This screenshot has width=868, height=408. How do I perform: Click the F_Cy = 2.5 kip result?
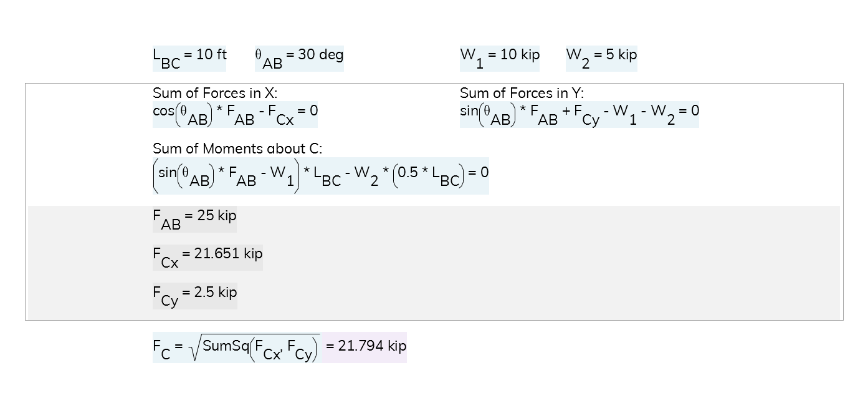[x=195, y=296]
